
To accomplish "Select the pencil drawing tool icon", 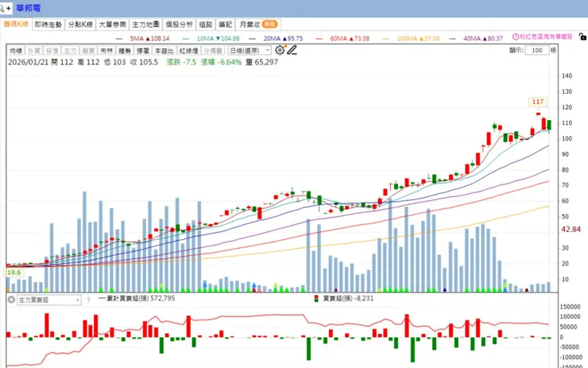I will 292,50.
